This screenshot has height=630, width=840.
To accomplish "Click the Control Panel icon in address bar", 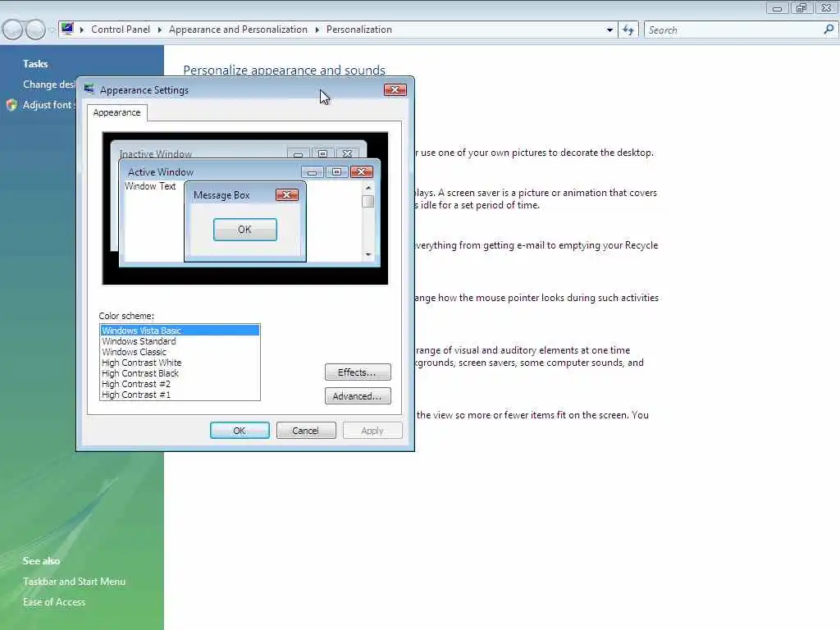I will [x=67, y=29].
